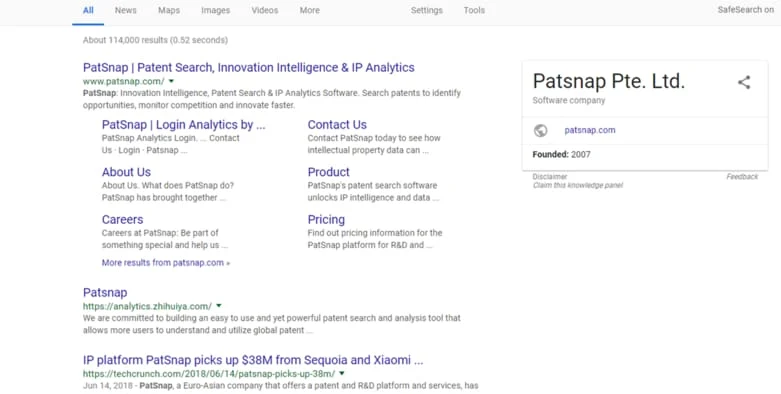Open PatSnap Patent Search main result title
Image resolution: width=781 pixels, height=394 pixels.
pos(249,67)
